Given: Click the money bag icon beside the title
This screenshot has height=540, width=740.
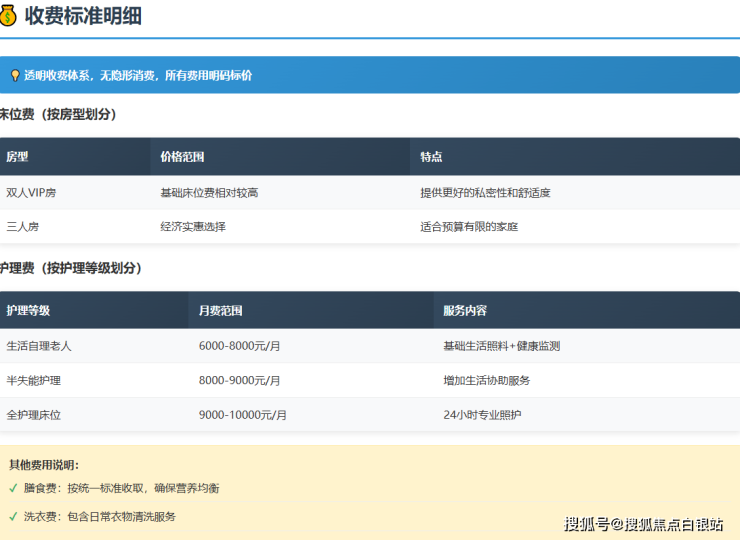Looking at the screenshot, I should tap(8, 15).
